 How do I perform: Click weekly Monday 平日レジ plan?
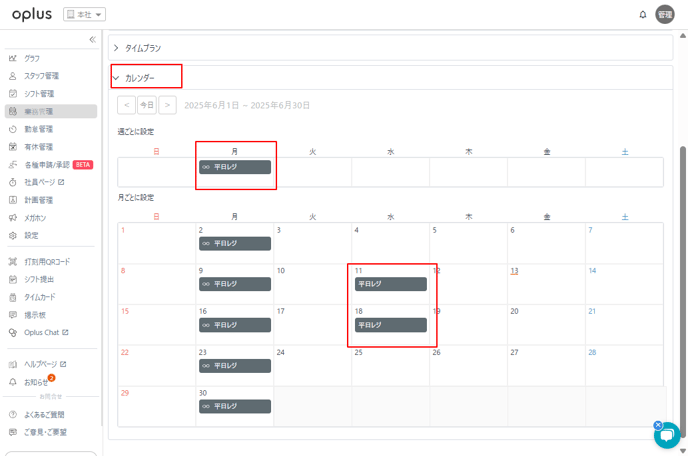(235, 167)
